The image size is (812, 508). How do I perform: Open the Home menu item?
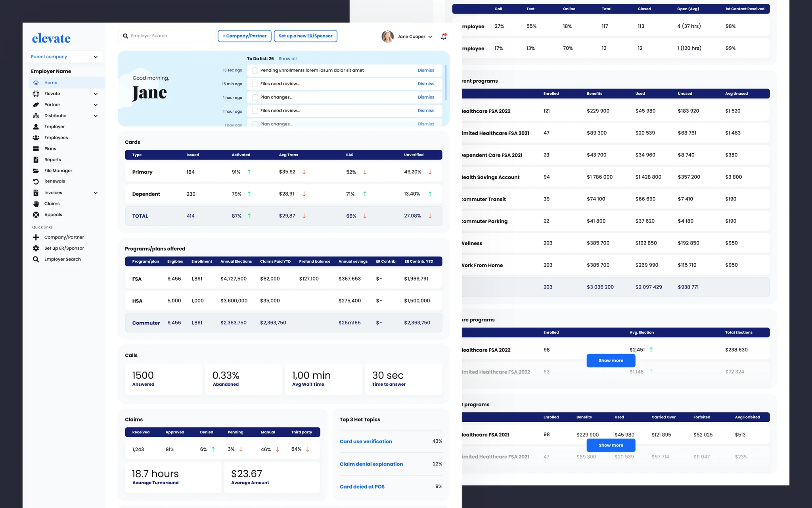coord(67,83)
